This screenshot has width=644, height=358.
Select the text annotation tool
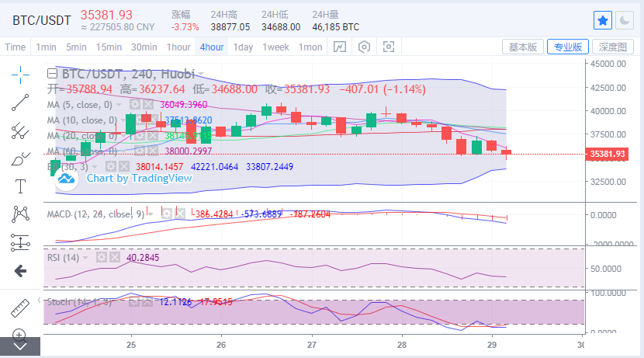click(x=20, y=186)
